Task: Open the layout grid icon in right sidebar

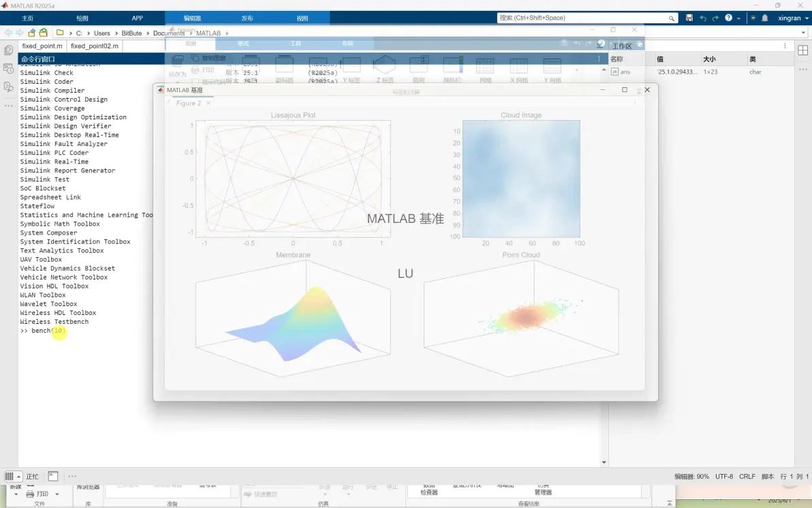Action: tap(802, 50)
